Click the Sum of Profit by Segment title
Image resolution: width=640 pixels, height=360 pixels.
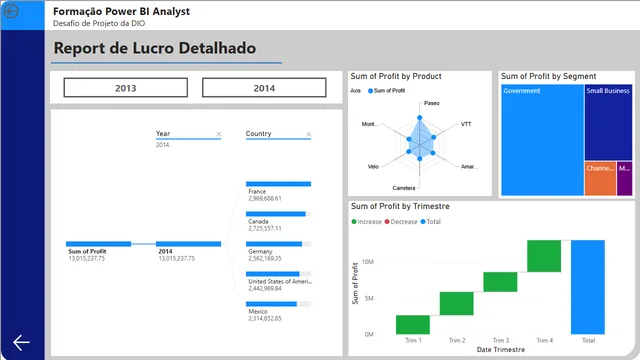pos(549,76)
